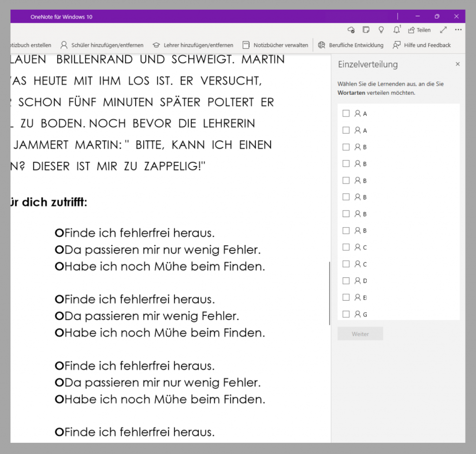
Task: Check the first student A checkbox
Action: coord(346,113)
